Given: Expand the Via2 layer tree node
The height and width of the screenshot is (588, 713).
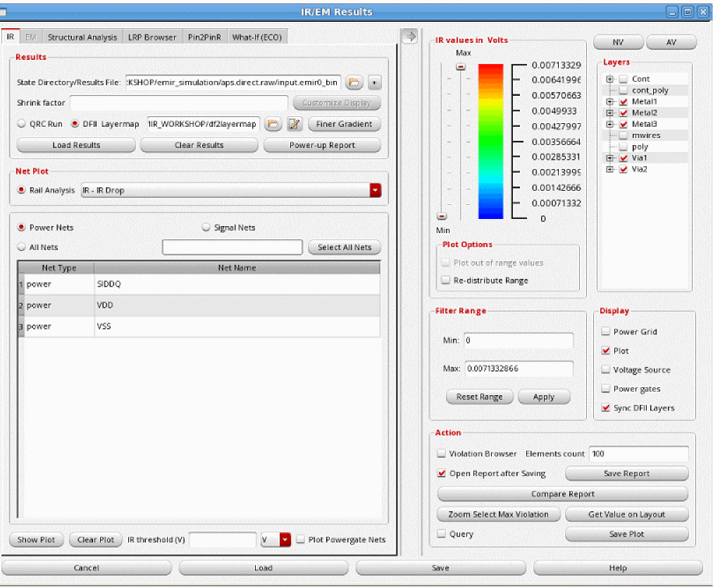Looking at the screenshot, I should (609, 170).
